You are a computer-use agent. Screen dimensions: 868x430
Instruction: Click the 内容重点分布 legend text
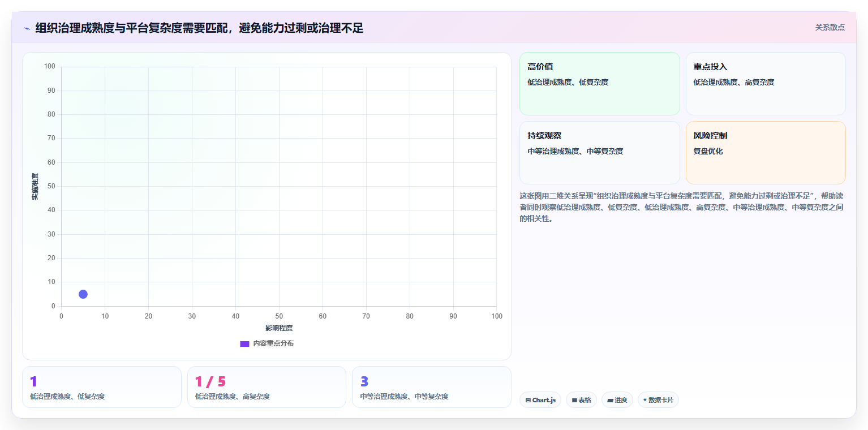tap(273, 343)
